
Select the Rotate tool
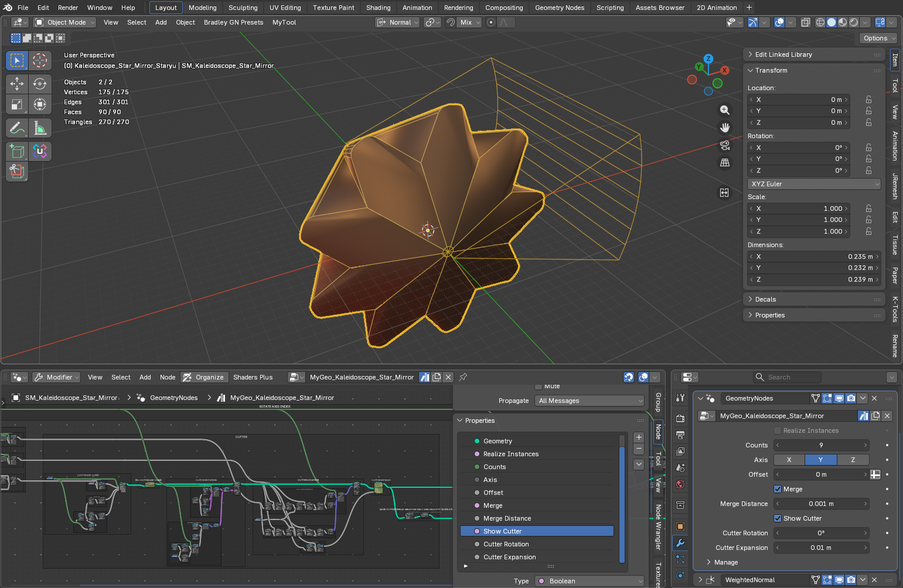[40, 84]
